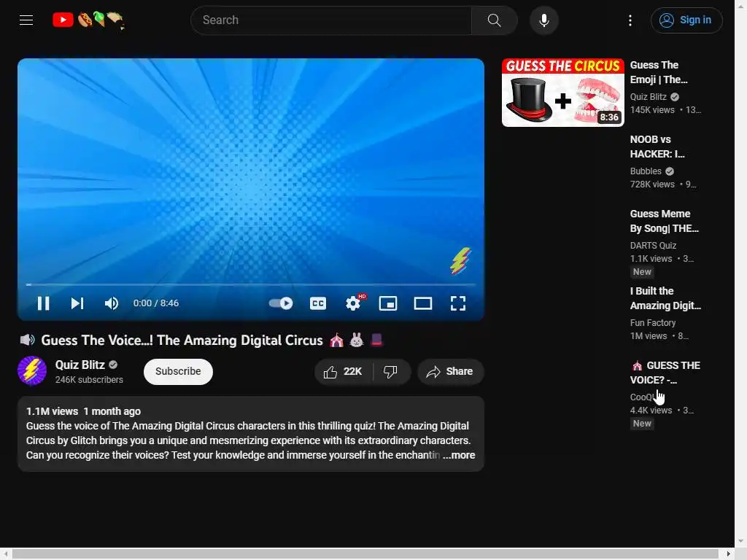Visit Bubbles channel from sidebar

tap(646, 171)
